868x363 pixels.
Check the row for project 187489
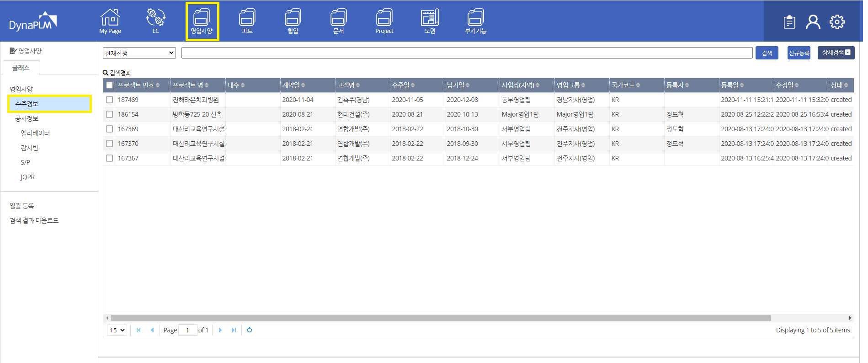click(110, 100)
